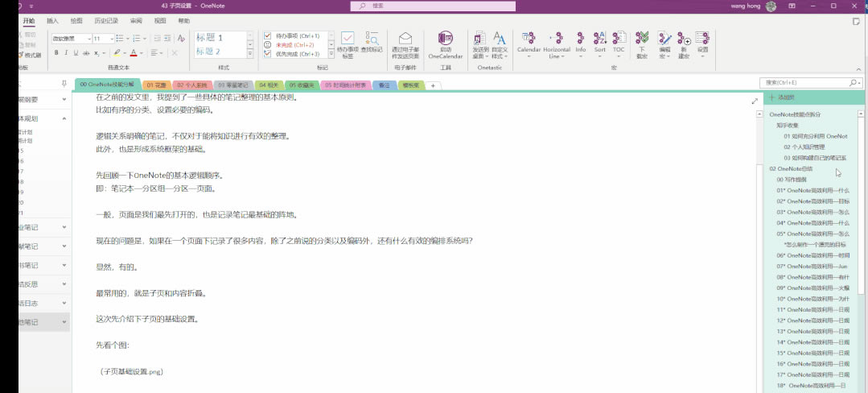Image resolution: width=868 pixels, height=393 pixels.
Task: Open the font size dropdown
Action: 112,38
